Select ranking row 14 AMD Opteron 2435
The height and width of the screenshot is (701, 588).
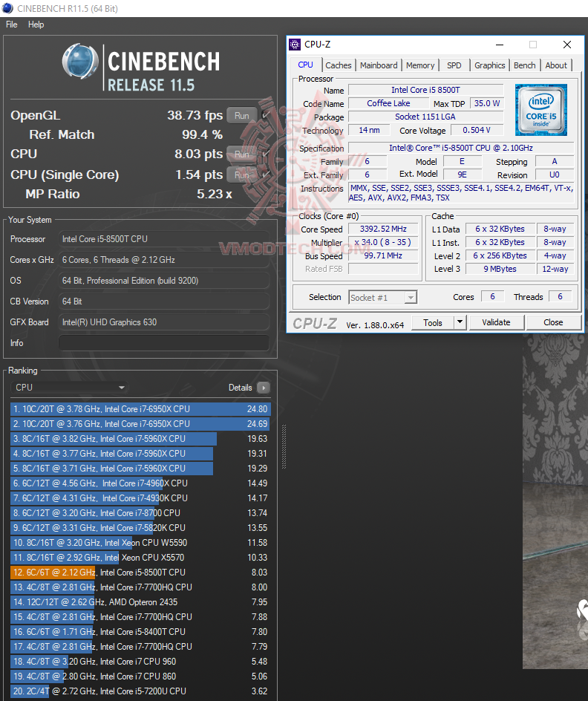140,602
